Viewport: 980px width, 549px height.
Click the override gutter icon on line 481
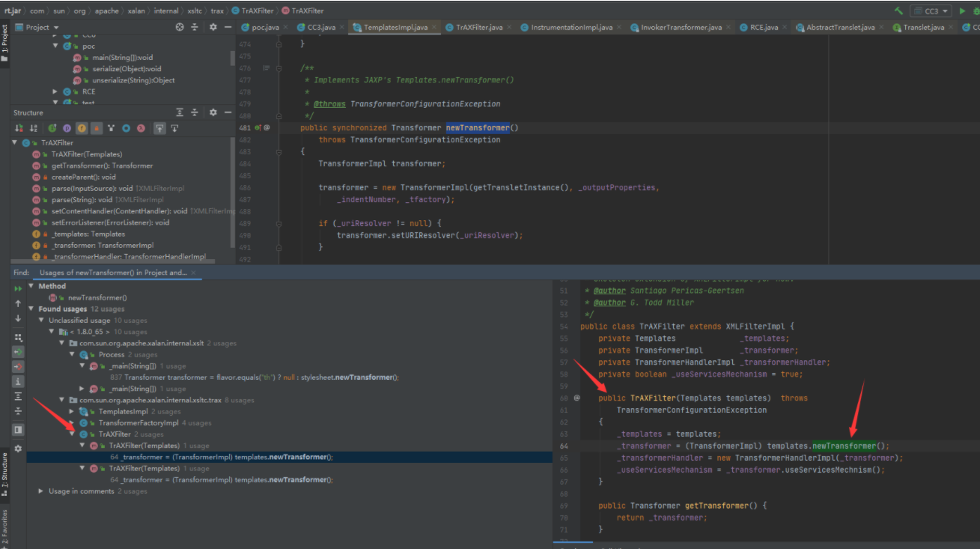click(x=258, y=127)
